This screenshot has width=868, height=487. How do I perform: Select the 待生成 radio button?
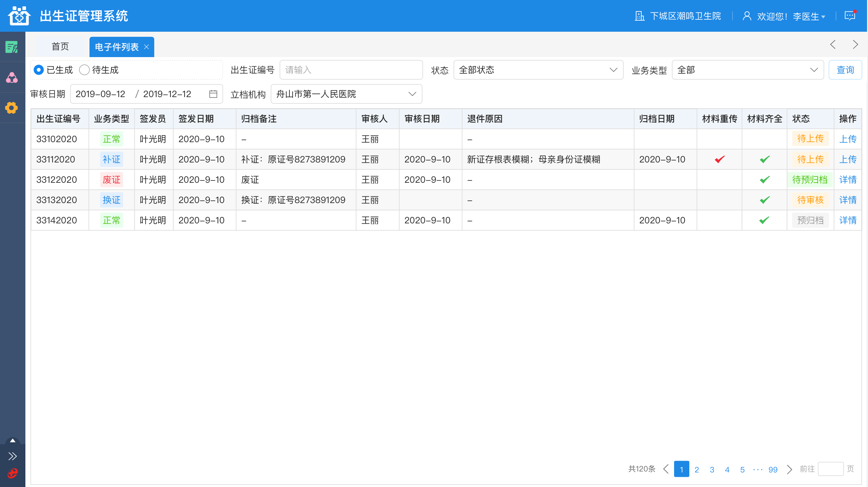click(x=84, y=70)
